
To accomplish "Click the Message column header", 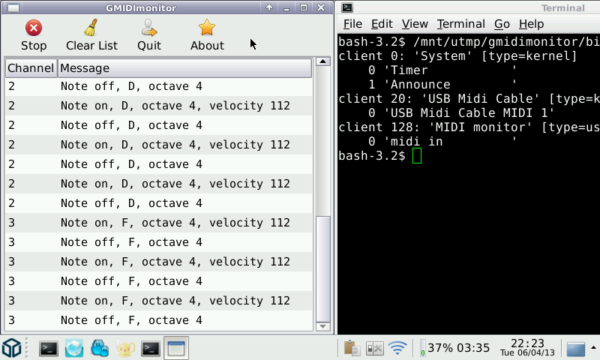I will coord(184,68).
